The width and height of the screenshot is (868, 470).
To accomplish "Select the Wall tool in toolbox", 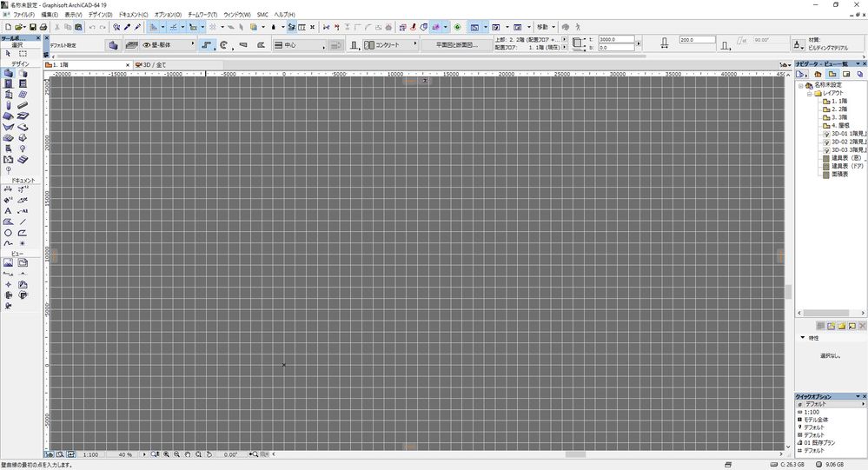I will click(x=9, y=73).
